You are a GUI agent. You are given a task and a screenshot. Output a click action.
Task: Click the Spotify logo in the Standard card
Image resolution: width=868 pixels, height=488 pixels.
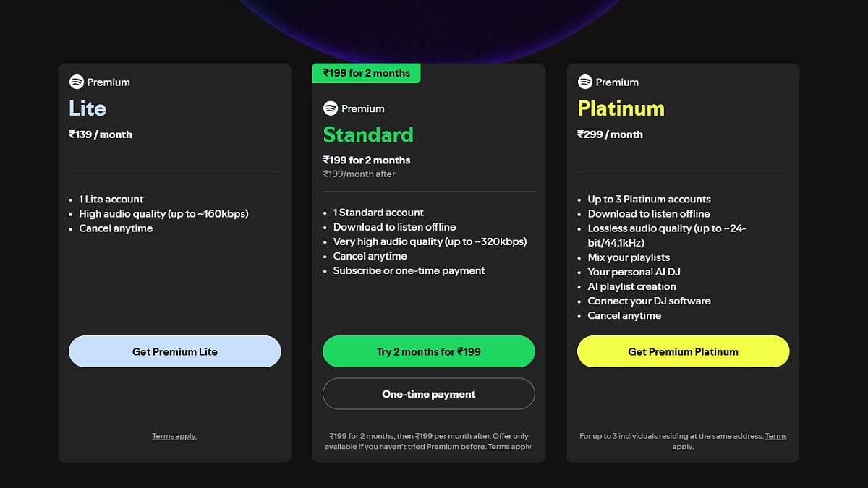coord(331,108)
